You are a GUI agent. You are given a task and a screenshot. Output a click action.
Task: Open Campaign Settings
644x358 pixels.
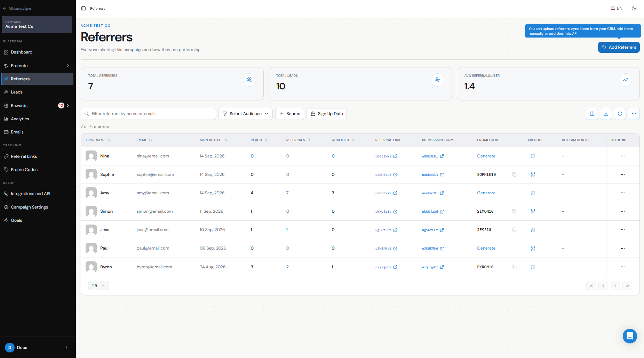coord(37,207)
